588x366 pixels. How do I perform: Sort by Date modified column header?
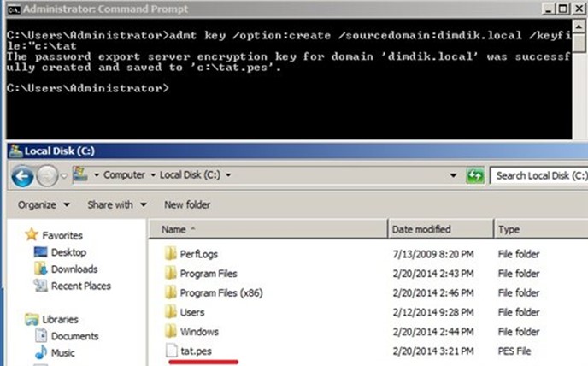click(441, 229)
